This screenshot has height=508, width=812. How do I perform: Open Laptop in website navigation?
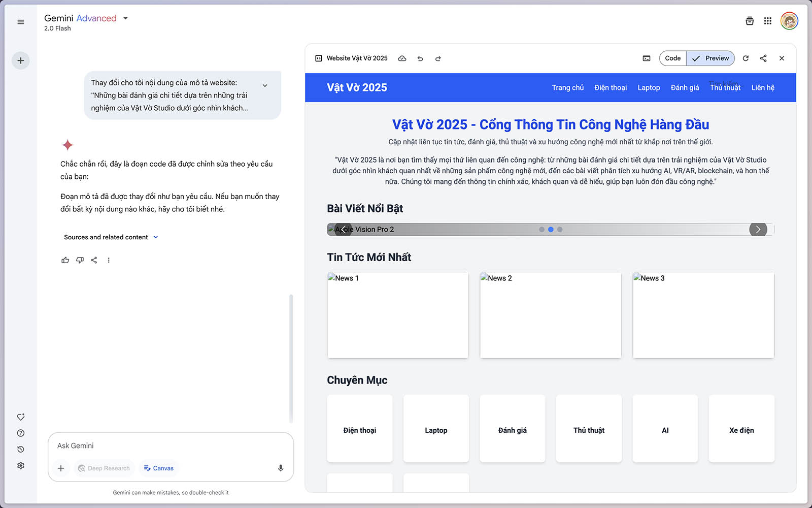click(649, 88)
